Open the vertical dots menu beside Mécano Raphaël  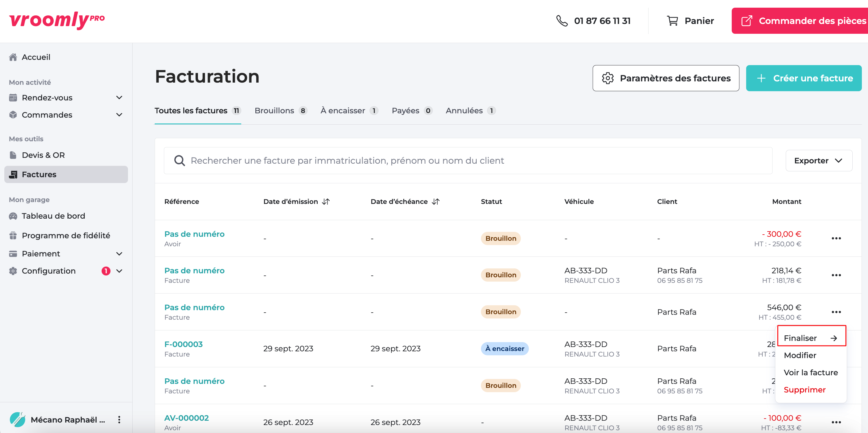point(119,419)
